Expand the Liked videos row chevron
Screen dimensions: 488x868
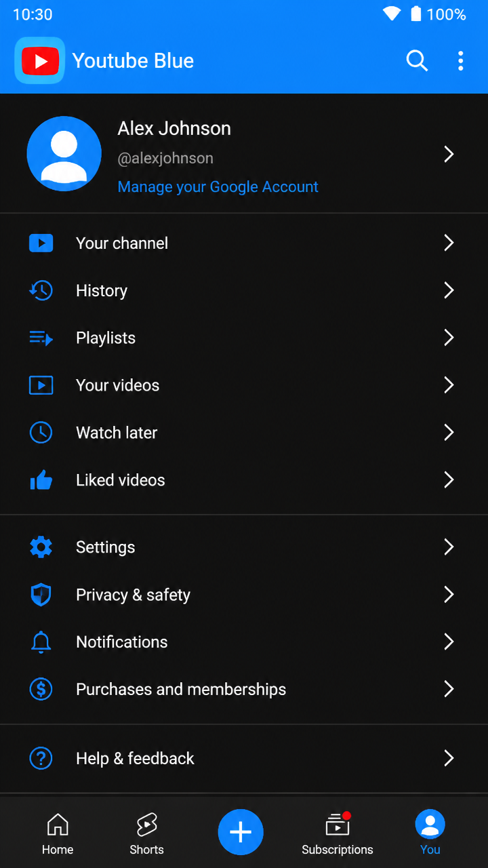[449, 480]
